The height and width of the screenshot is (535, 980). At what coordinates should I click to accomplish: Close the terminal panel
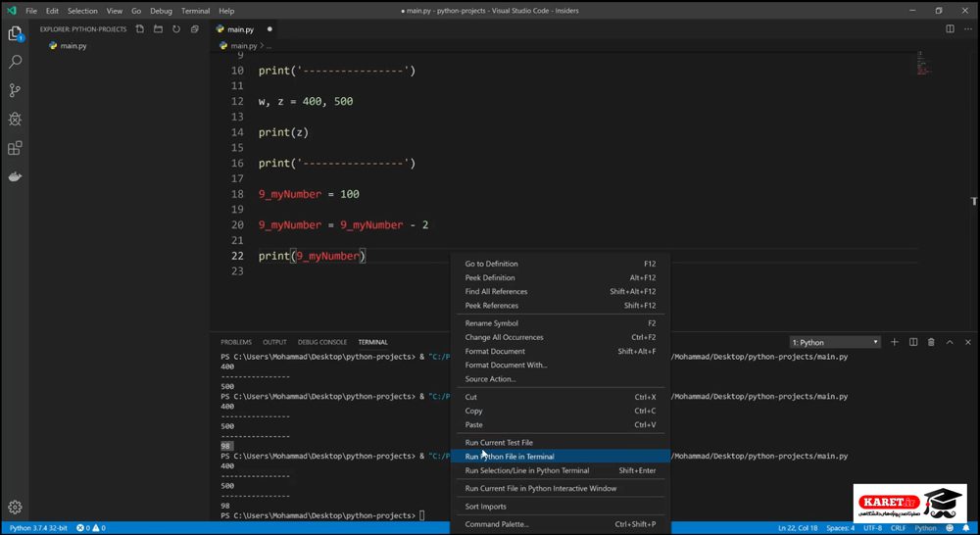coord(967,342)
